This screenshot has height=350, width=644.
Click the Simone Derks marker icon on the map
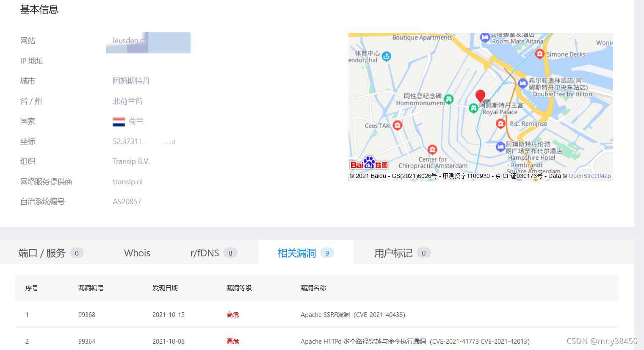coord(539,54)
